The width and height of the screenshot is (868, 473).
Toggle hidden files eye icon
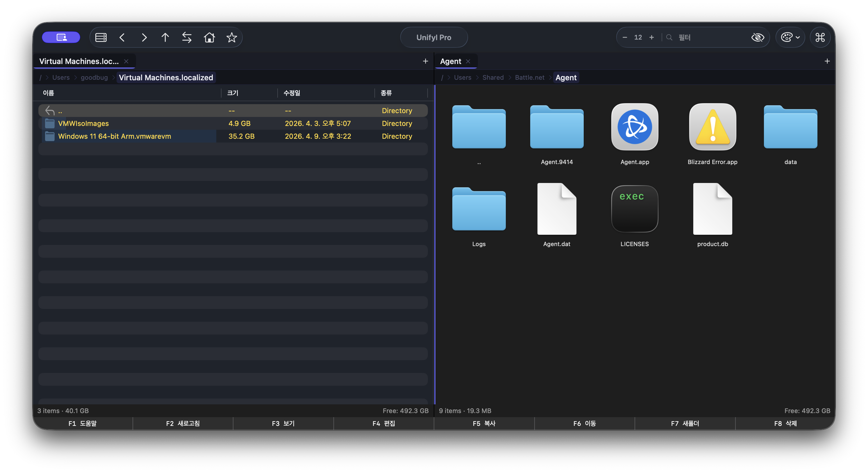(x=758, y=38)
